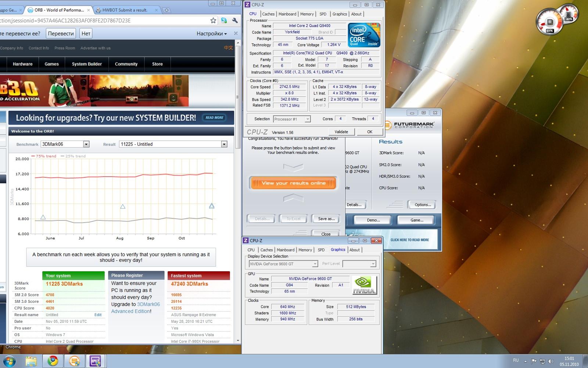
Task: Open the Store menu item
Action: coord(157,64)
